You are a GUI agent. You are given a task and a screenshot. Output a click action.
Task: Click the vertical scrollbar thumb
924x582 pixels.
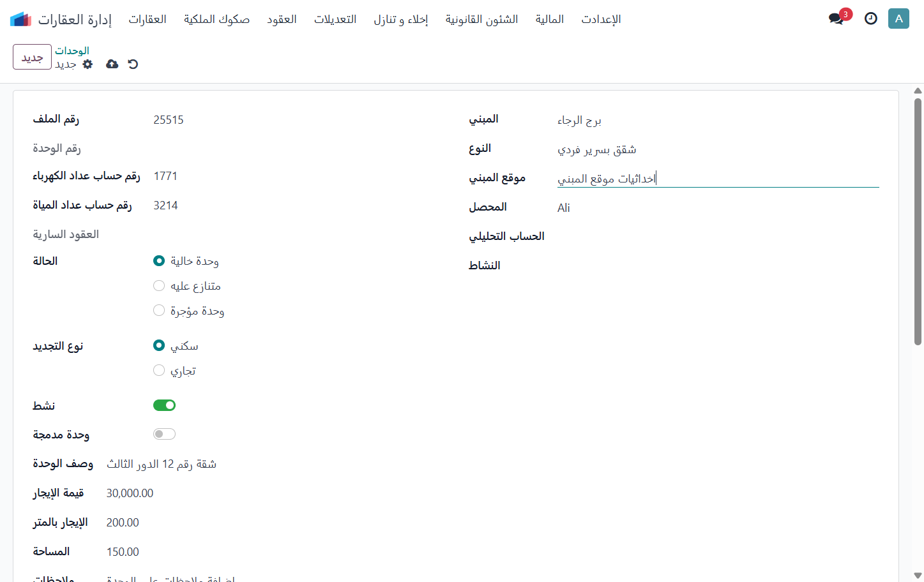coord(918,221)
